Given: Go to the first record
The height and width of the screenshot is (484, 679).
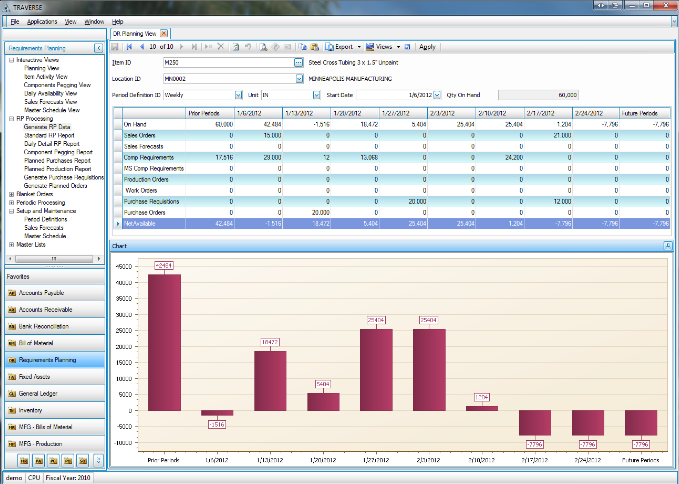Looking at the screenshot, I should tap(130, 47).
